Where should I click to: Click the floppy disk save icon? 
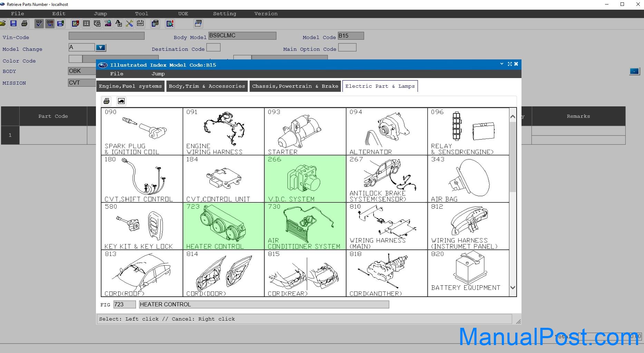coord(13,23)
